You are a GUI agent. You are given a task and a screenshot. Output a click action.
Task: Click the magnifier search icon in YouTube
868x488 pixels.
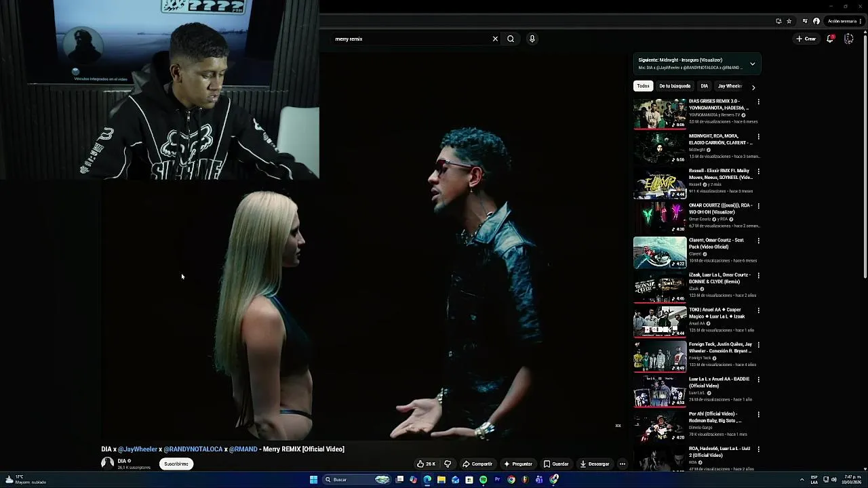pos(511,39)
